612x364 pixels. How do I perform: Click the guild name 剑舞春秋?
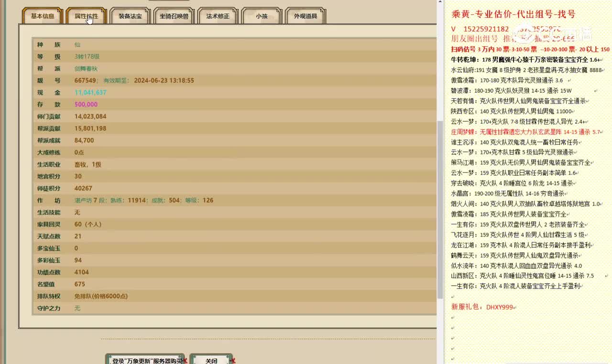(x=86, y=68)
